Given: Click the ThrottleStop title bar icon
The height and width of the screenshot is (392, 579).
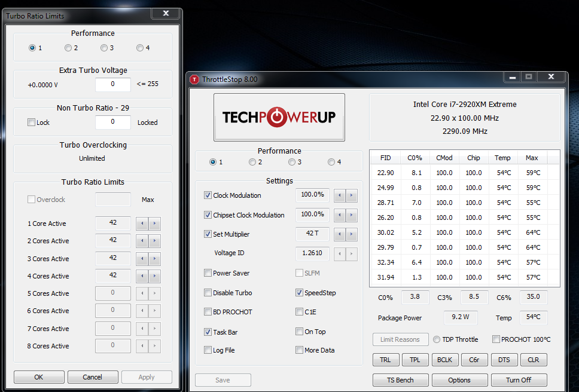Looking at the screenshot, I should click(x=194, y=79).
